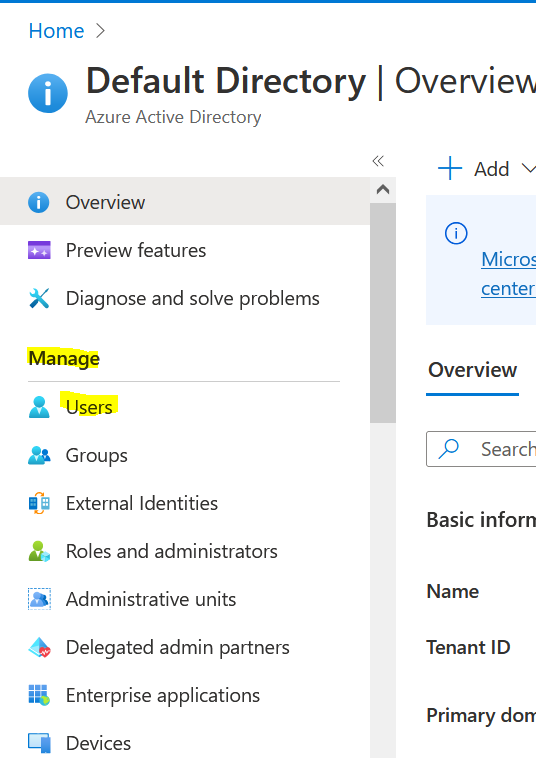The width and height of the screenshot is (536, 758).
Task: Follow the center link in banner
Action: coord(508,289)
